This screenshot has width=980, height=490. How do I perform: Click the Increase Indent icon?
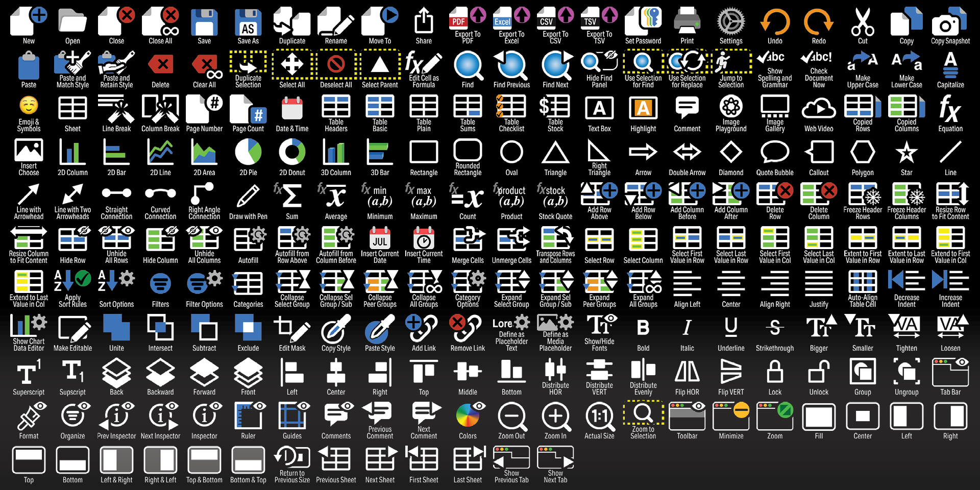coord(950,281)
